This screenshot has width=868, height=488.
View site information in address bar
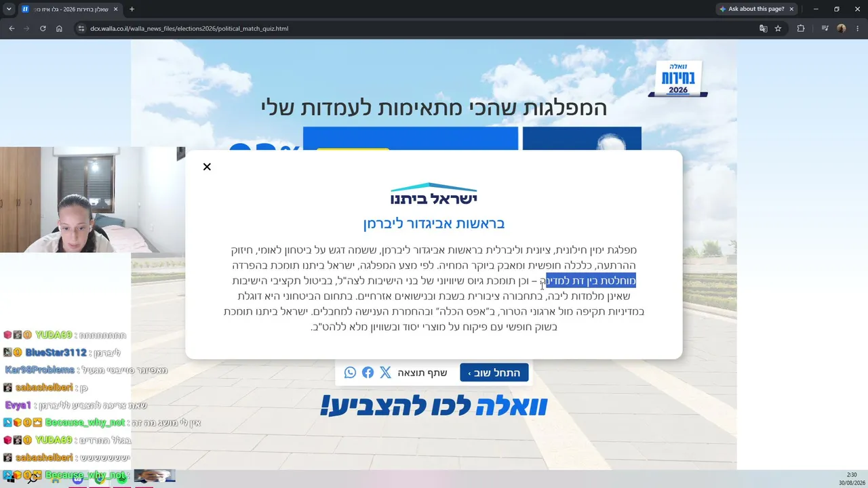click(x=81, y=28)
